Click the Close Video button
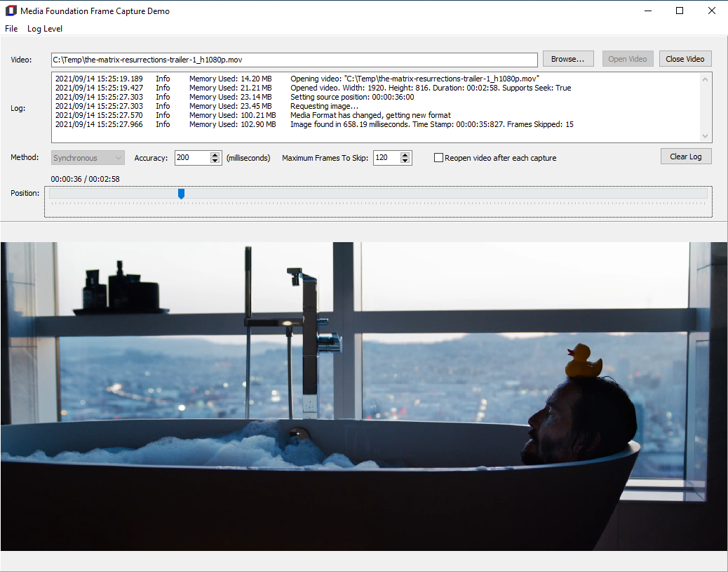 coord(685,59)
